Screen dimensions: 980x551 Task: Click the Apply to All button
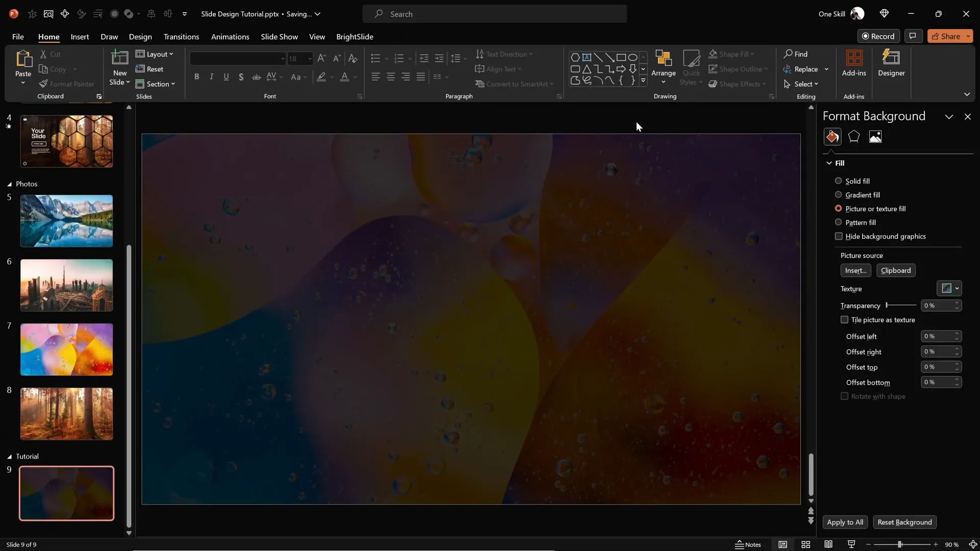click(x=844, y=522)
